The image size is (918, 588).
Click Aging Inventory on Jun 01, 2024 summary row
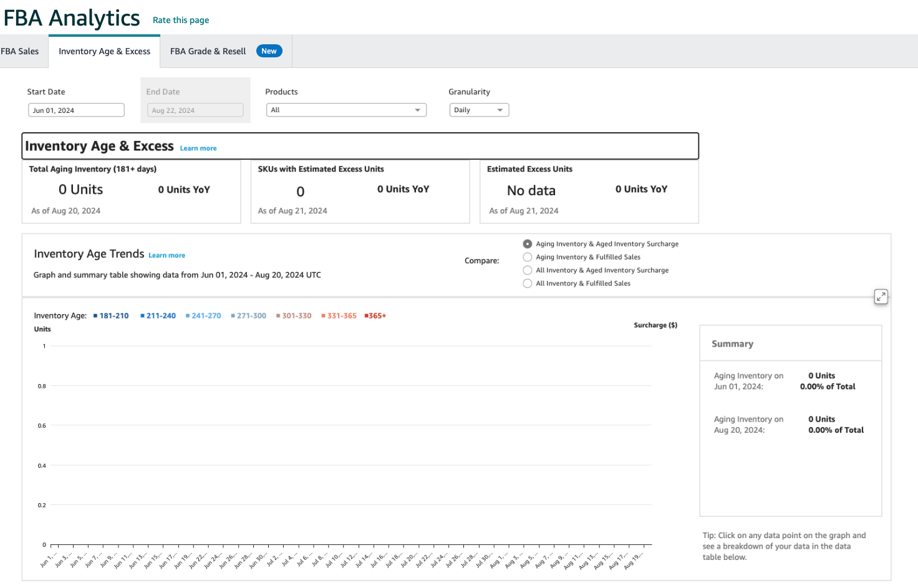[785, 381]
